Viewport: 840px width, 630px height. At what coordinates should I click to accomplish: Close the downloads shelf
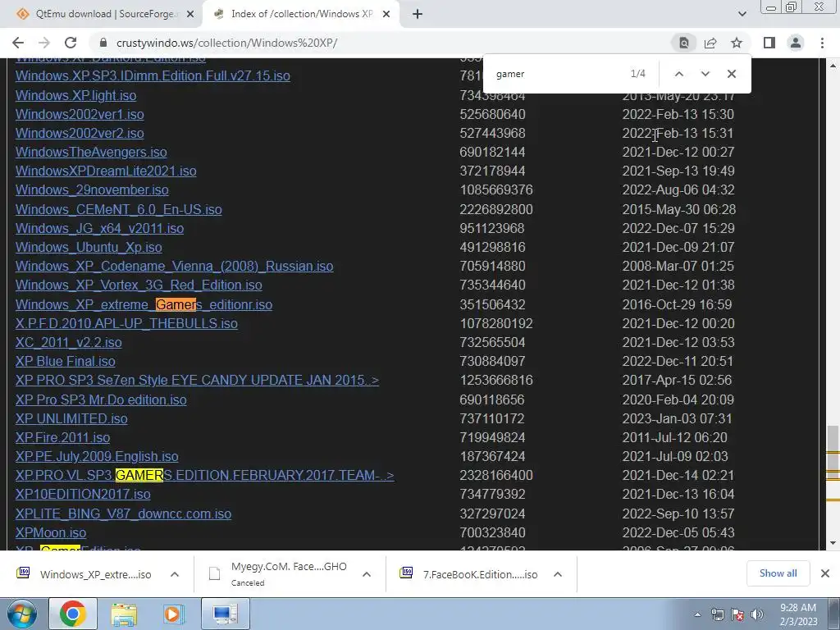[x=825, y=573]
